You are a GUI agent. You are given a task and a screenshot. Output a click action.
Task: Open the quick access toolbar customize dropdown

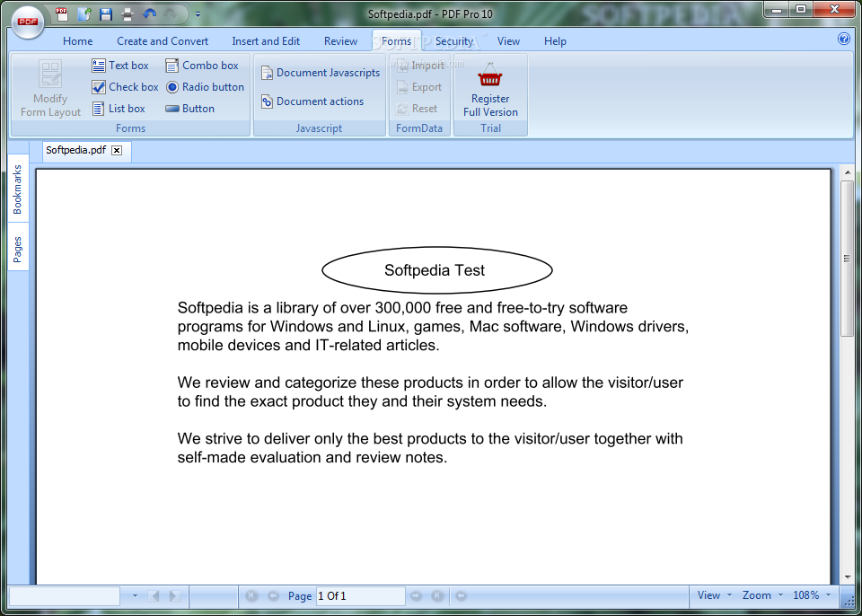click(x=198, y=14)
